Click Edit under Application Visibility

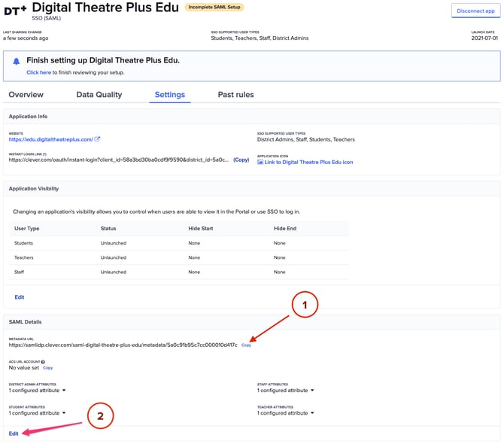point(20,297)
